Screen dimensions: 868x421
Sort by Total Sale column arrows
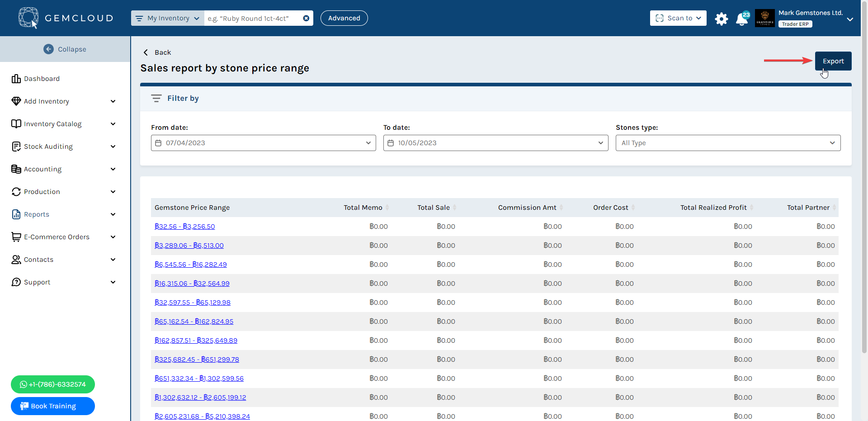coord(454,208)
